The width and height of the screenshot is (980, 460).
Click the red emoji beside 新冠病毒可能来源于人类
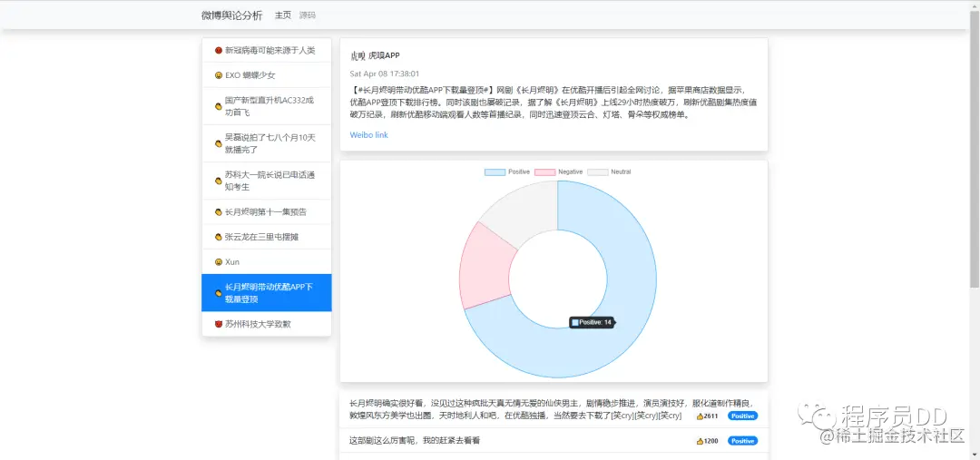218,50
